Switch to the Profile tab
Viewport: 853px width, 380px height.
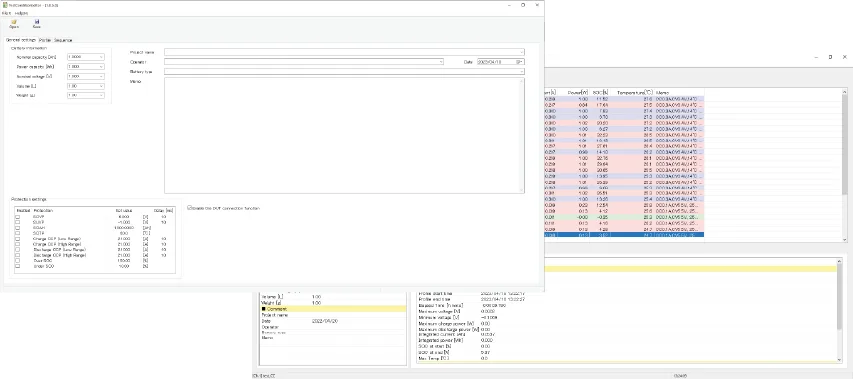coord(45,40)
